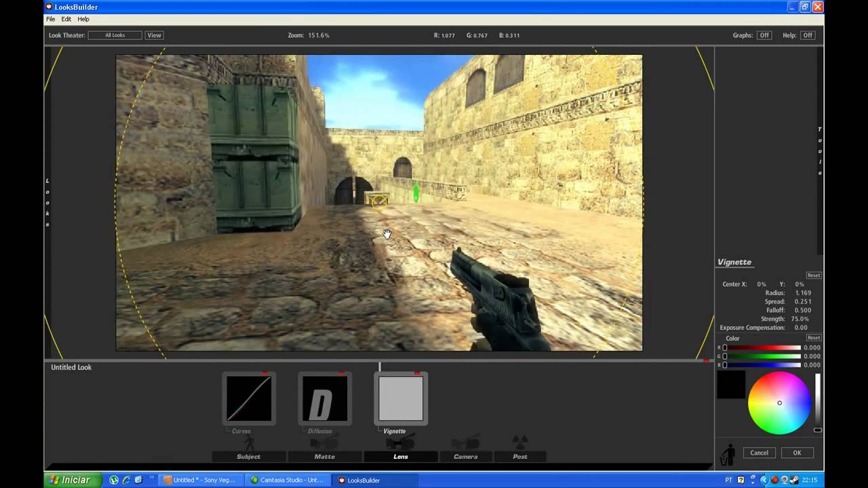The height and width of the screenshot is (488, 868).
Task: Click the LooksBuilder title bar app icon
Action: pyautogui.click(x=48, y=7)
